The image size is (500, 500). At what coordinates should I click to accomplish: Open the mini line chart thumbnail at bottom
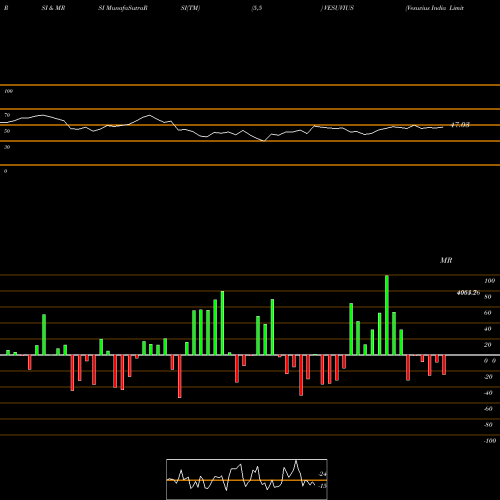tap(247, 479)
